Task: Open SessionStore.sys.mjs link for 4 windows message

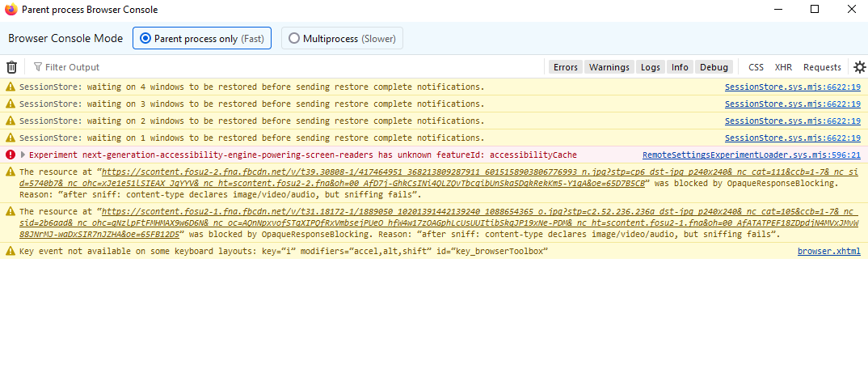Action: coord(793,87)
